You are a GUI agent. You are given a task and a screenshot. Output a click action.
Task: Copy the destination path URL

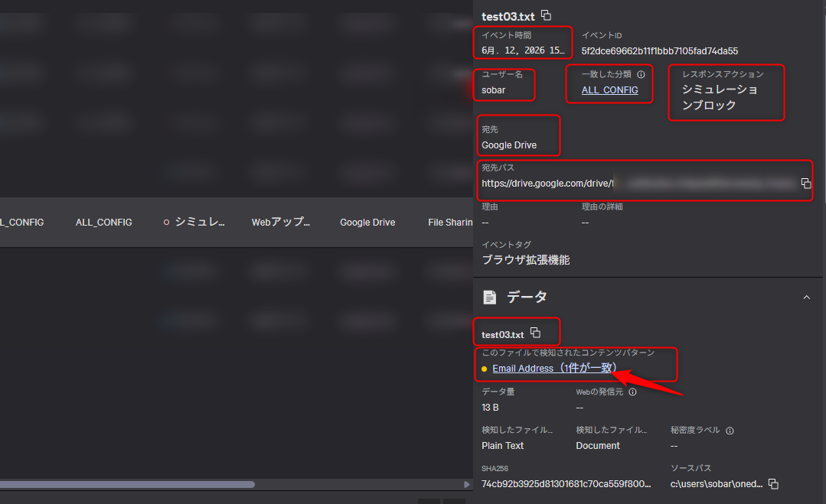coord(806,183)
